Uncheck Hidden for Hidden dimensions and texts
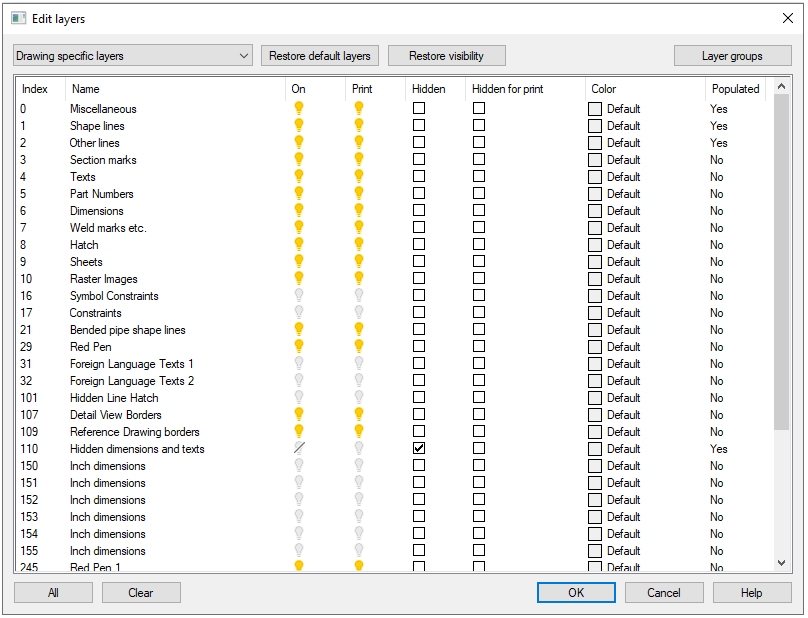The width and height of the screenshot is (808, 618). coord(419,448)
